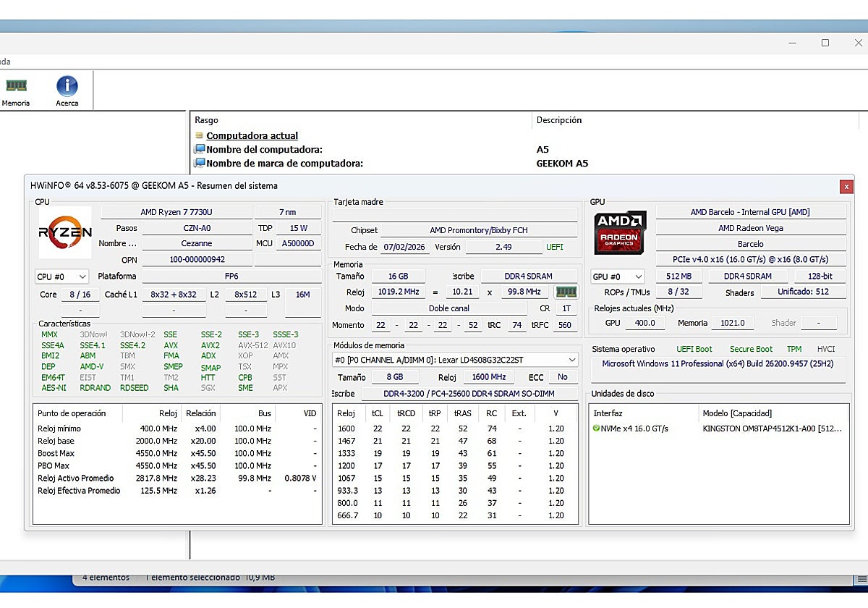868x608 pixels.
Task: Click the AMD Barcelo - Internal GPU field
Action: click(x=750, y=212)
